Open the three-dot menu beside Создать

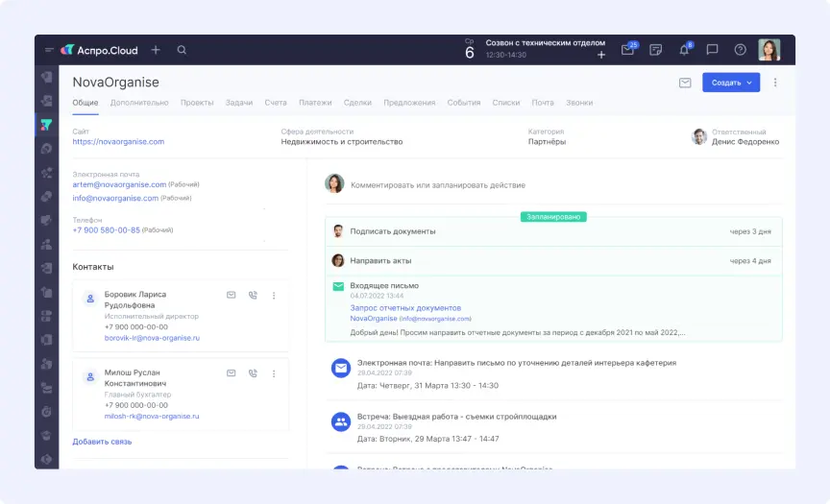point(775,83)
